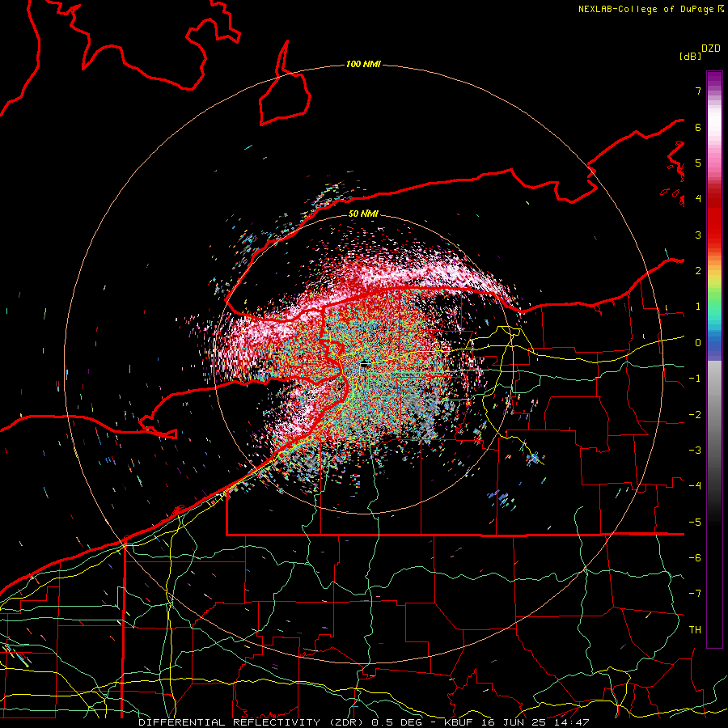The width and height of the screenshot is (728, 728).
Task: Click the 7 value on the legend
Action: coord(698,91)
